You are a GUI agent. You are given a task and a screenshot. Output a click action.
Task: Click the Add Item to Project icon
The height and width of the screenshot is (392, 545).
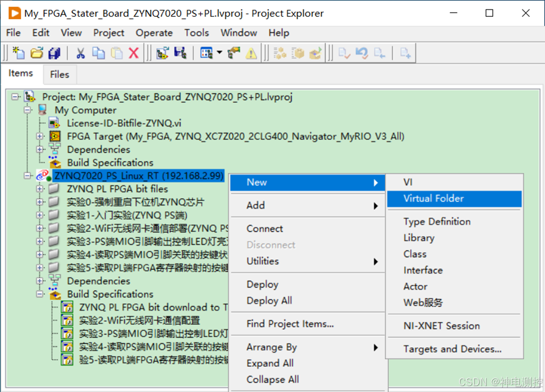pyautogui.click(x=163, y=53)
